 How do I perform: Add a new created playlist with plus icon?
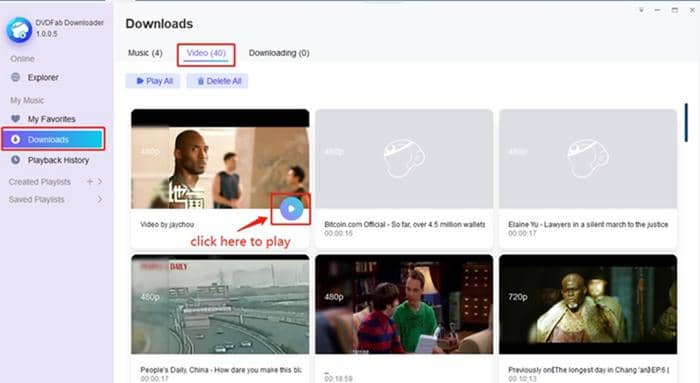pyautogui.click(x=90, y=182)
